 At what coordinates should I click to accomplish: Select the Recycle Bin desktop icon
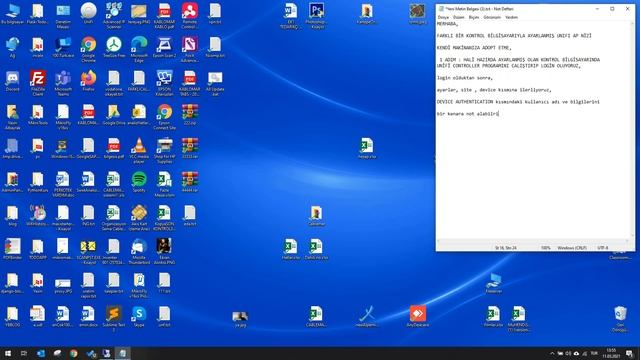coord(620,318)
